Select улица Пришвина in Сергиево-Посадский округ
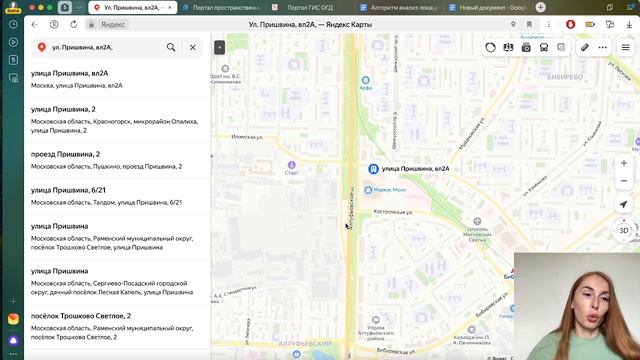Screen dimensions: 640x360 coord(117,282)
